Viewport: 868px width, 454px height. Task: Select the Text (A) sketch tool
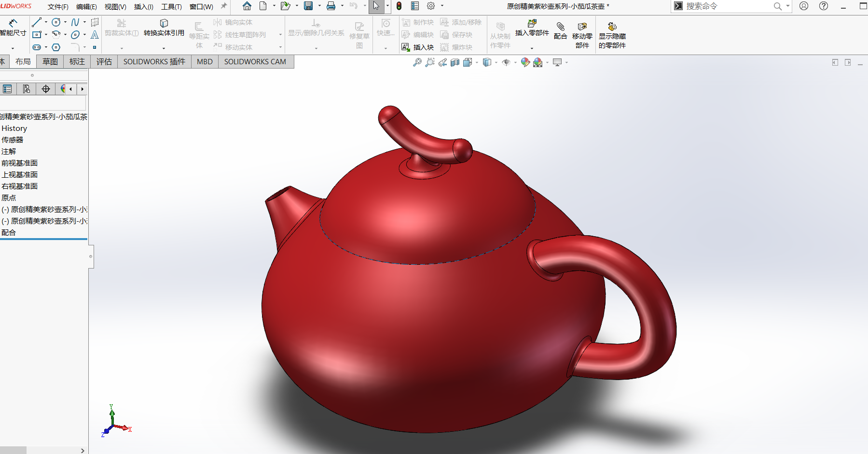tap(95, 35)
